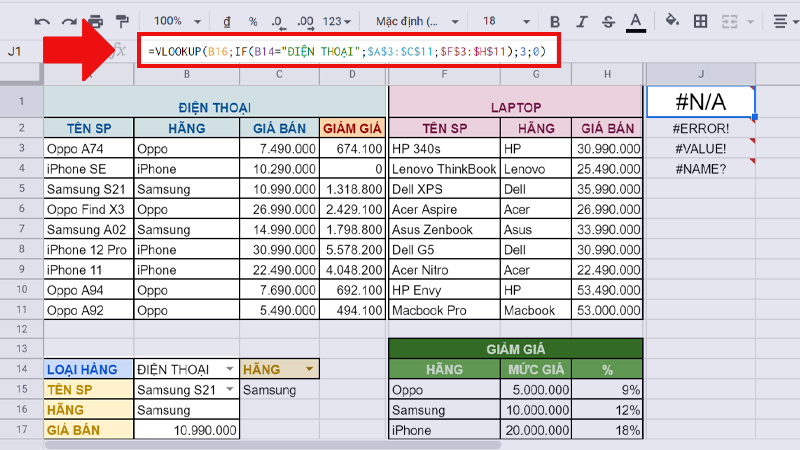The width and height of the screenshot is (800, 450).
Task: Open the Samsung S21 dropdown in cell B15
Action: (230, 390)
